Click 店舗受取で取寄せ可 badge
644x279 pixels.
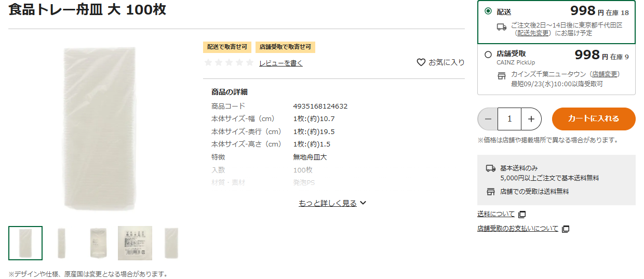[285, 47]
